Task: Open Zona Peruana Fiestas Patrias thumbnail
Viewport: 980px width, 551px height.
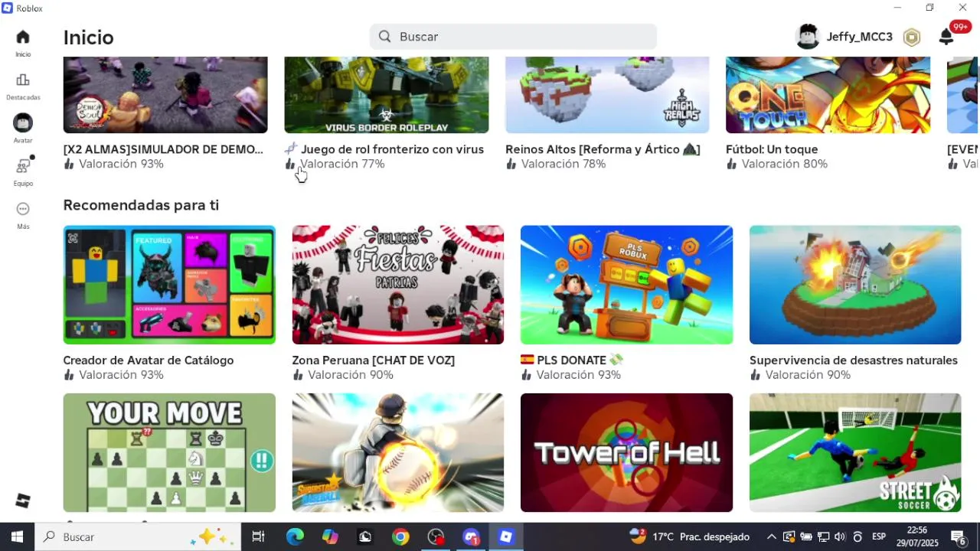Action: click(398, 285)
